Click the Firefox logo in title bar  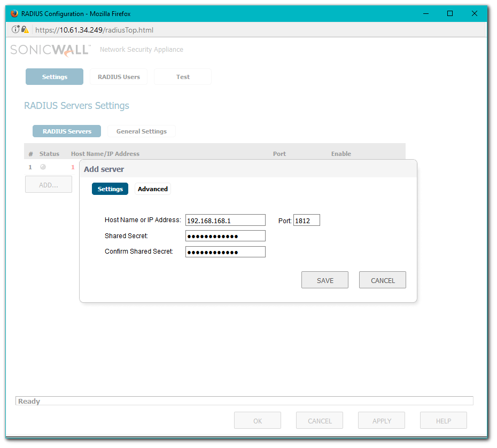14,13
